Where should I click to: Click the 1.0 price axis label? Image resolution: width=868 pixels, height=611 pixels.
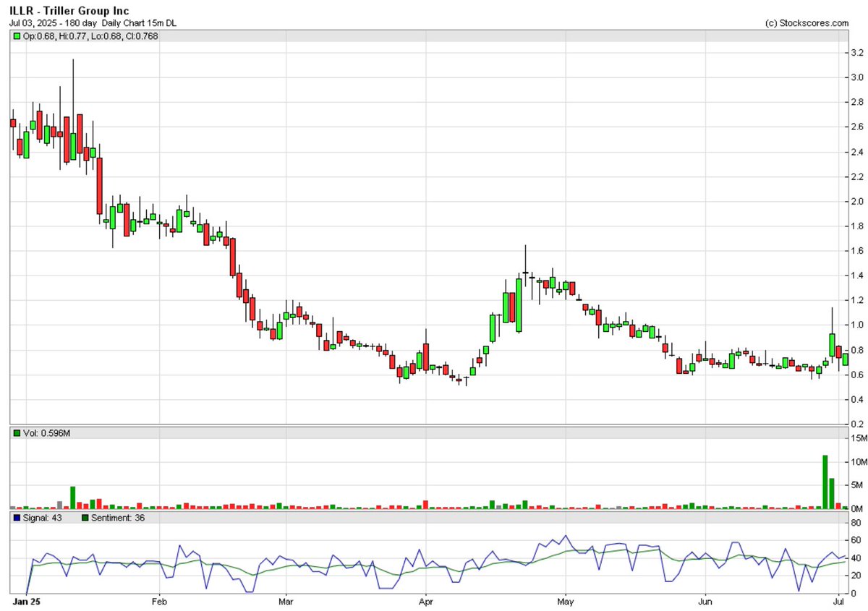[856, 325]
